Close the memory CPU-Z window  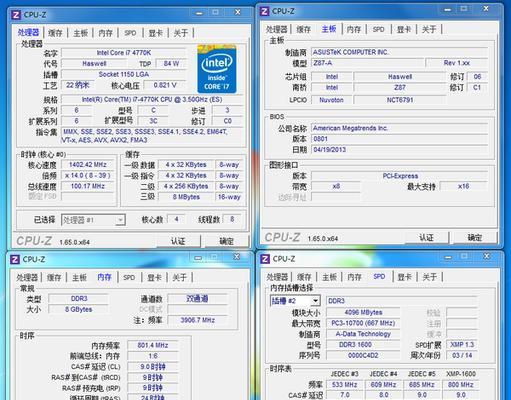(237, 257)
